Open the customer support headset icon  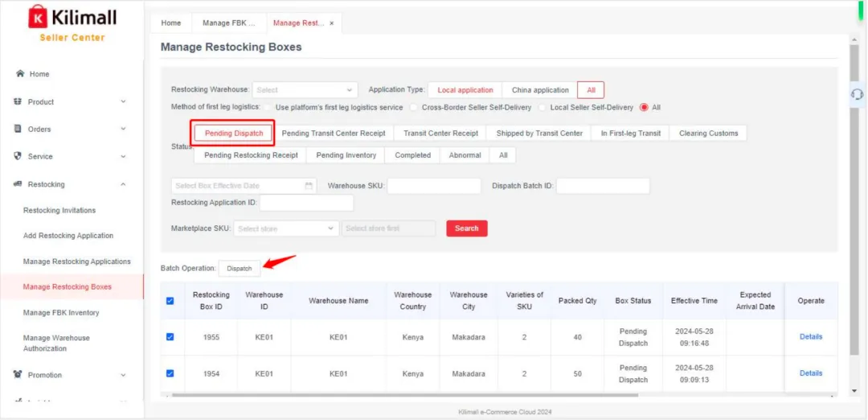857,94
